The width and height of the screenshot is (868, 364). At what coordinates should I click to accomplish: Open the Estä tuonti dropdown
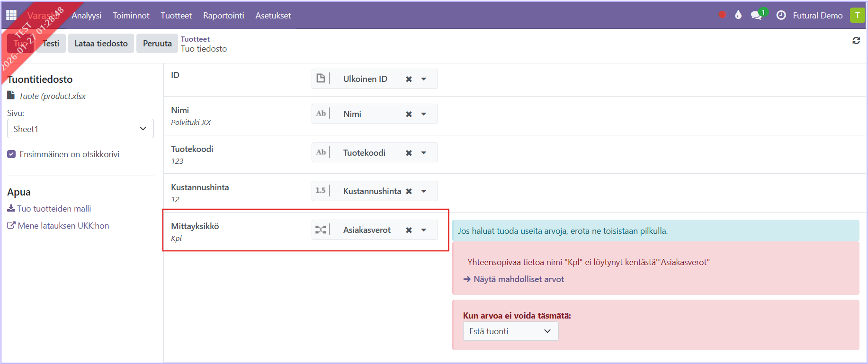[510, 331]
